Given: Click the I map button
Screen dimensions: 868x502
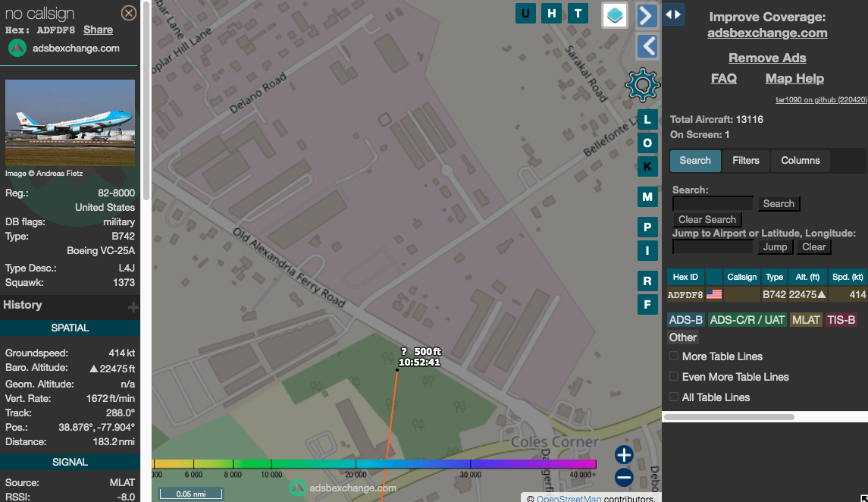Looking at the screenshot, I should (x=647, y=251).
